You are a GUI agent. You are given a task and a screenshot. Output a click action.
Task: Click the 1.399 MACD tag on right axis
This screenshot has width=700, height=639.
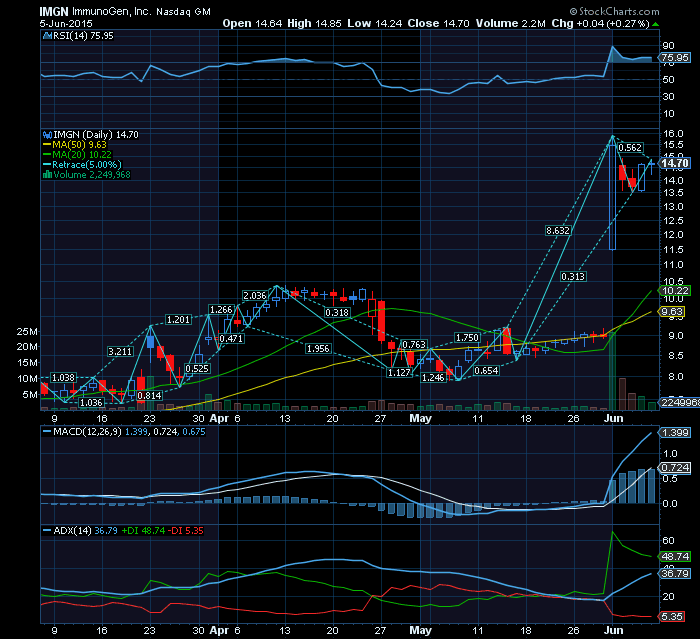(x=675, y=433)
